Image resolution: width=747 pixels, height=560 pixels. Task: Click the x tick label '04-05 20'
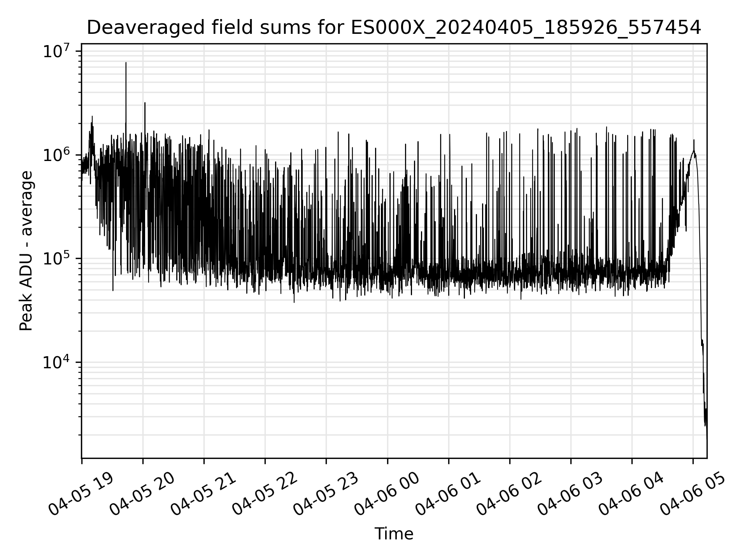click(143, 494)
